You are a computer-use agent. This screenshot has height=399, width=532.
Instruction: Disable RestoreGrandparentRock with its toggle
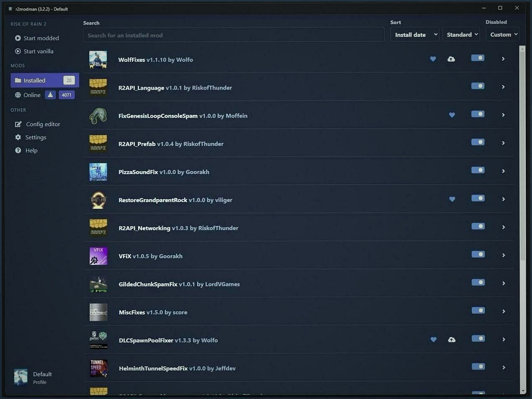[x=478, y=198]
